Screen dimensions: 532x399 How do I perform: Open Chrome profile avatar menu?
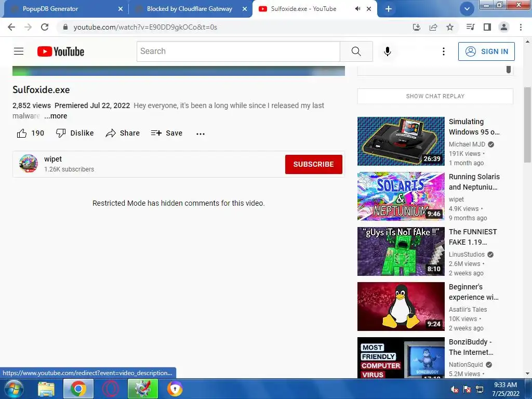pyautogui.click(x=504, y=27)
